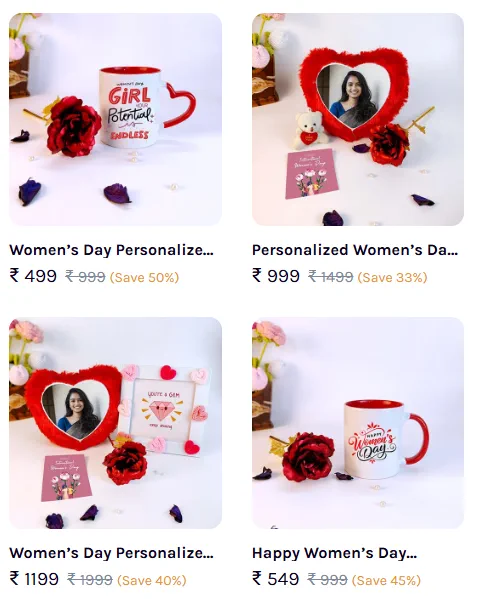This screenshot has width=480, height=599.
Task: Click the 'Save 45%' discount label
Action: [x=386, y=581]
